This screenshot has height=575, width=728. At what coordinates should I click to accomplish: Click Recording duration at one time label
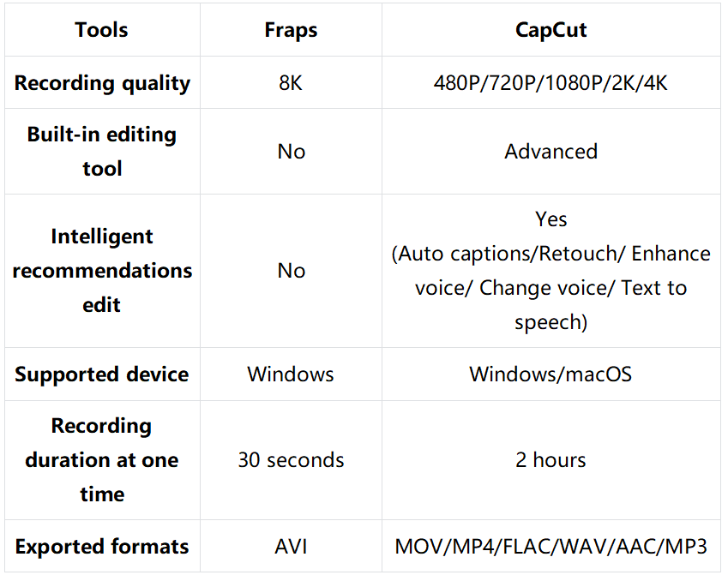point(102,460)
